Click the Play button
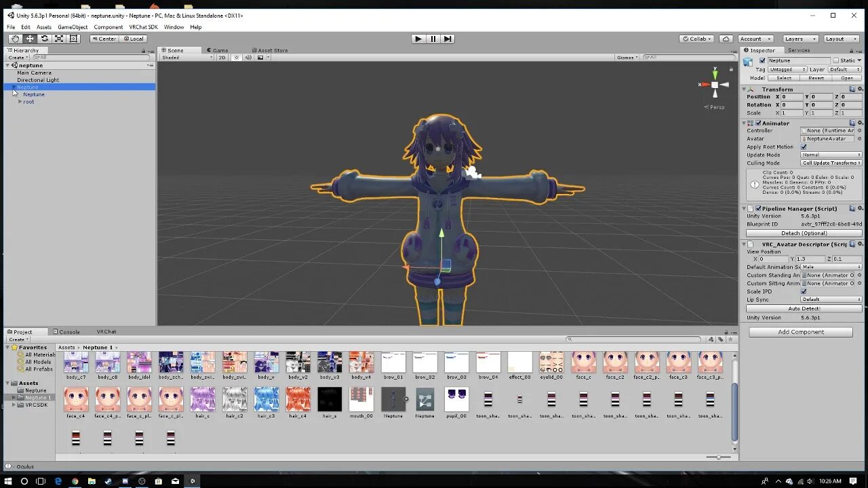This screenshot has width=868, height=488. pos(418,39)
